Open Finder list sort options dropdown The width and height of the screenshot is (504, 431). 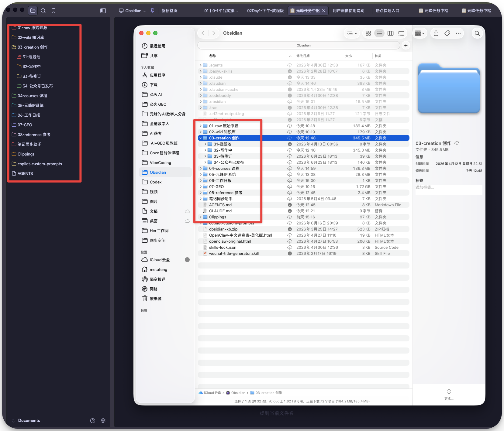point(352,33)
